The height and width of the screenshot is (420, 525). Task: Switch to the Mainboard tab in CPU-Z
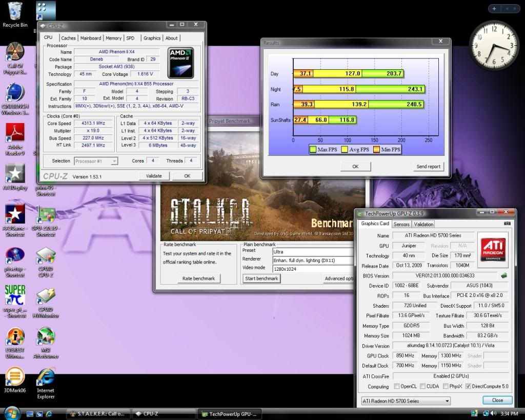90,38
